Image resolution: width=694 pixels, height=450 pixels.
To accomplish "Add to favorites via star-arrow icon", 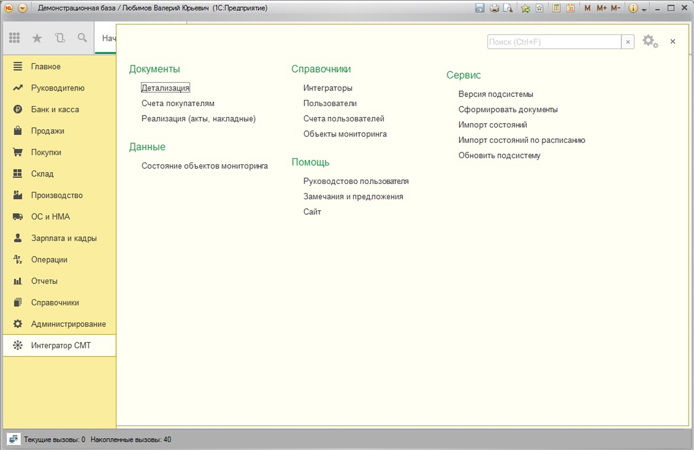I will [x=525, y=8].
